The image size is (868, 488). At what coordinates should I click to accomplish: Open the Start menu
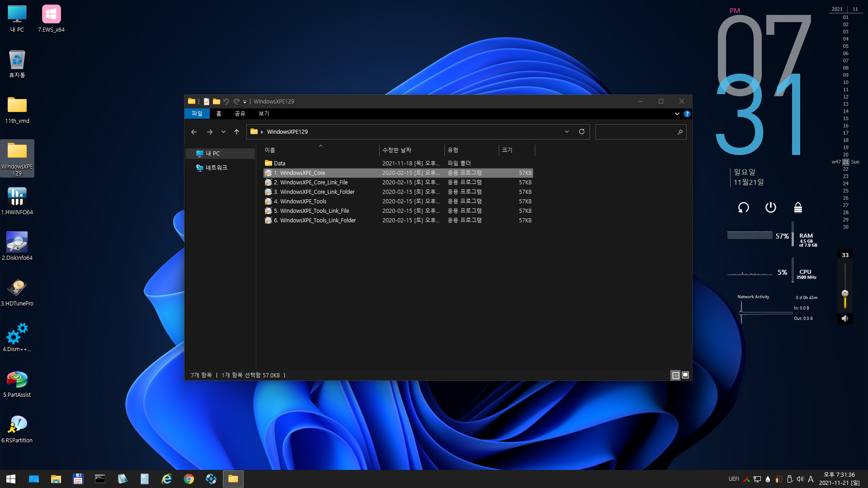[11, 479]
